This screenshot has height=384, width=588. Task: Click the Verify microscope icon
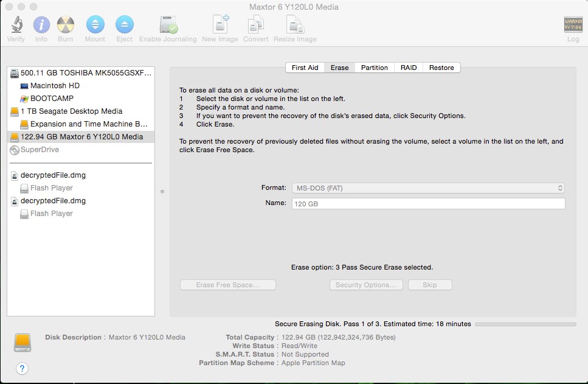[16, 25]
